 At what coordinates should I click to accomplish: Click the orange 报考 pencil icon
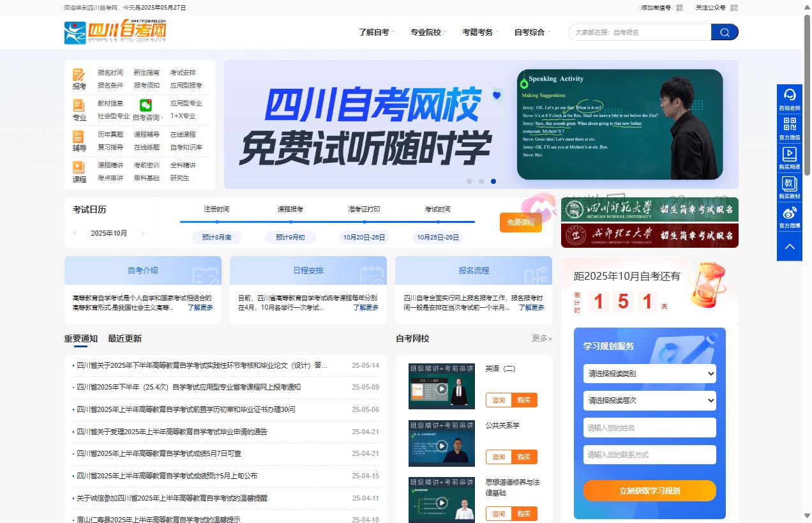point(79,74)
